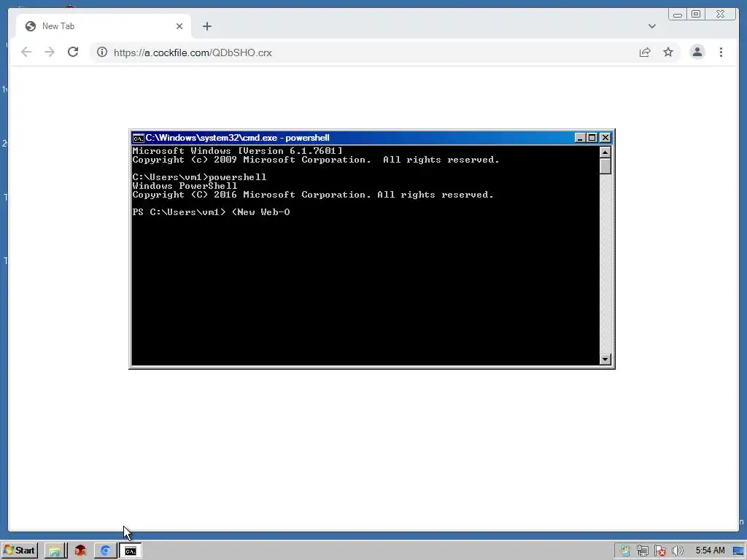Go back using Chrome's back arrow
Screen dimensions: 747x560
pos(26,52)
